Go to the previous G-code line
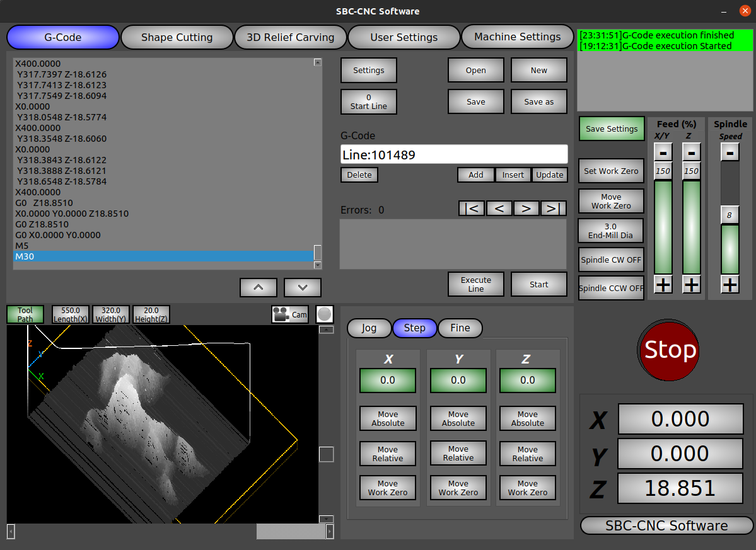This screenshot has width=756, height=550. pos(499,209)
